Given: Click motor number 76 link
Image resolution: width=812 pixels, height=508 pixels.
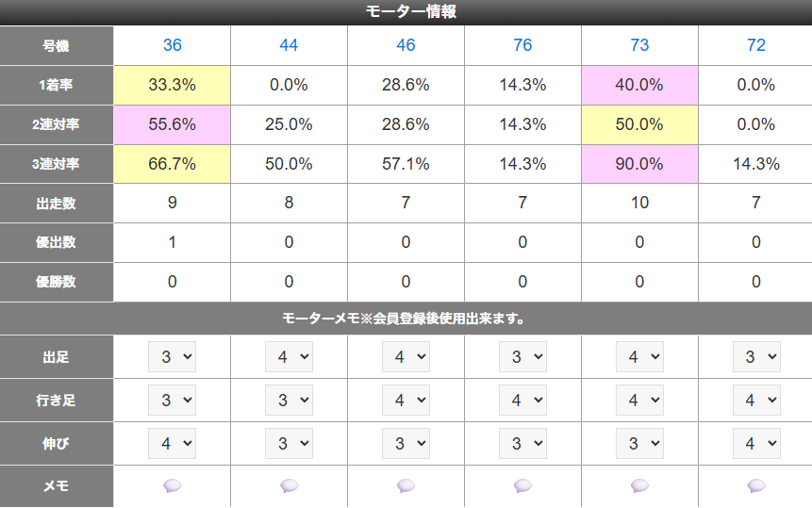Looking at the screenshot, I should pyautogui.click(x=522, y=45).
